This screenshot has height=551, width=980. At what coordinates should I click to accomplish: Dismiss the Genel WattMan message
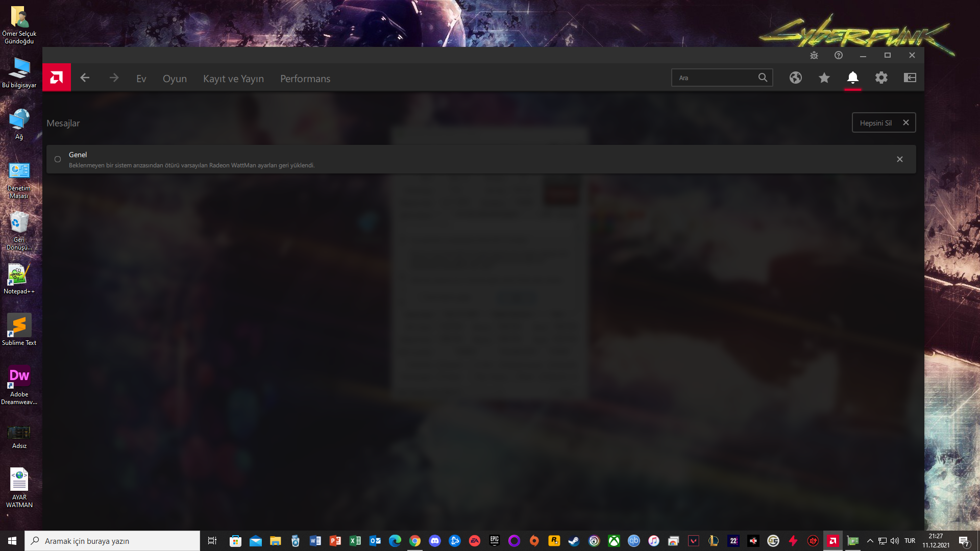pyautogui.click(x=900, y=159)
